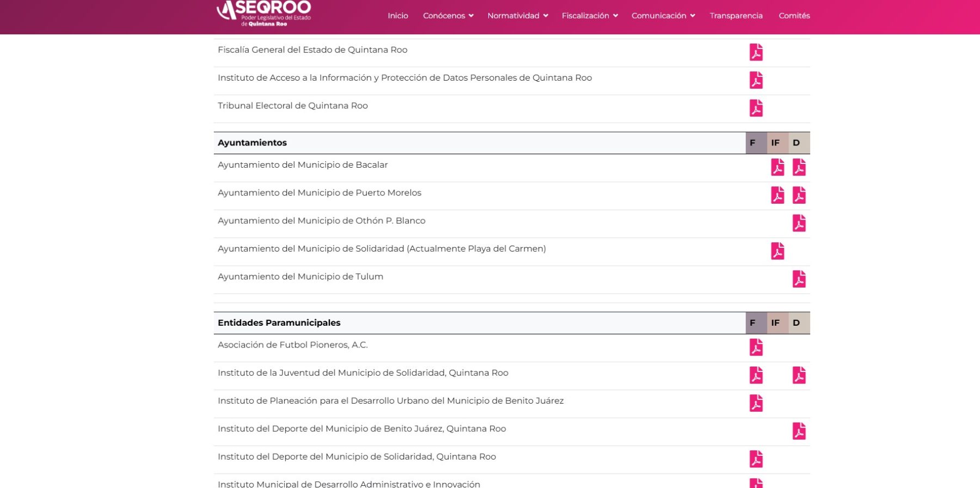Navigate to the Comités page
980x488 pixels.
click(794, 16)
